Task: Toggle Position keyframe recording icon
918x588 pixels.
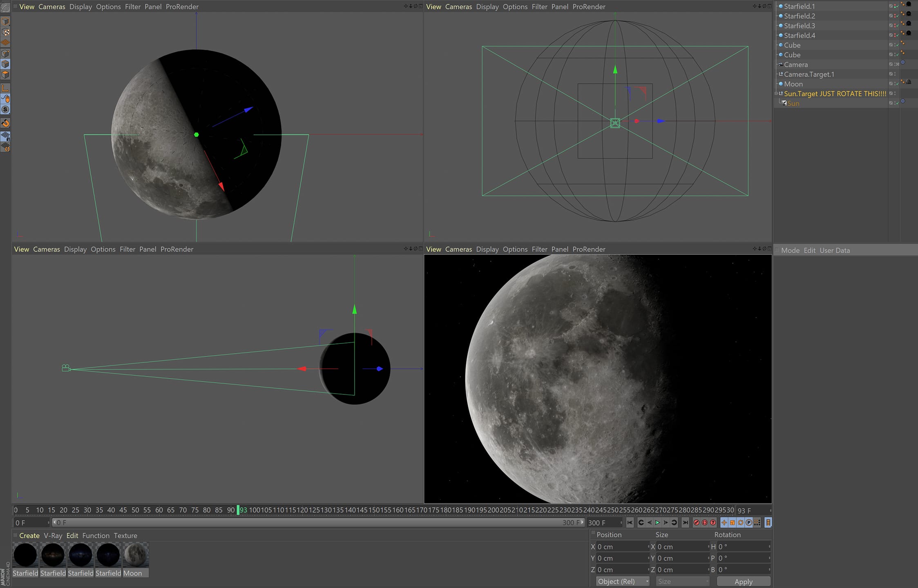Action: [724, 522]
